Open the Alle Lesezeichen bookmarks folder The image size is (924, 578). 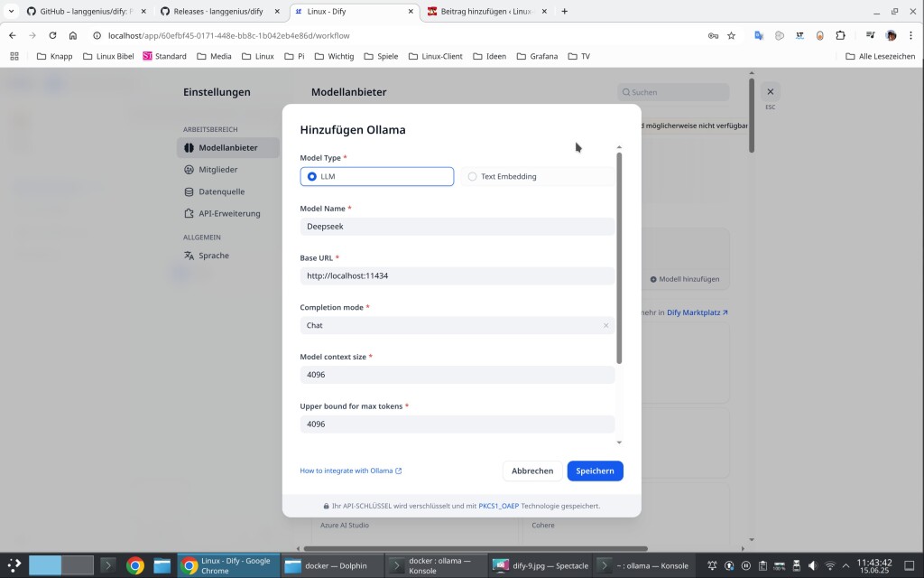[880, 56]
